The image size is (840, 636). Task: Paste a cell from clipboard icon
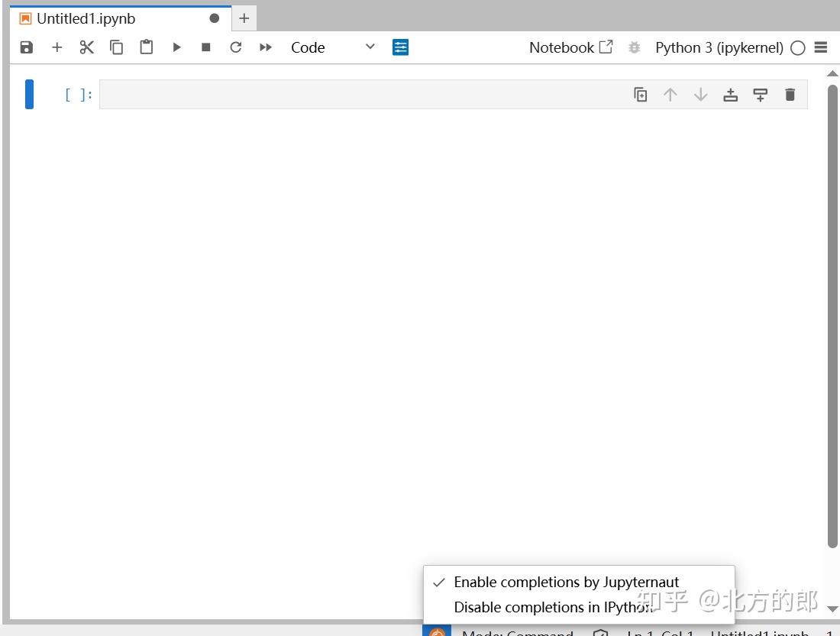click(146, 47)
